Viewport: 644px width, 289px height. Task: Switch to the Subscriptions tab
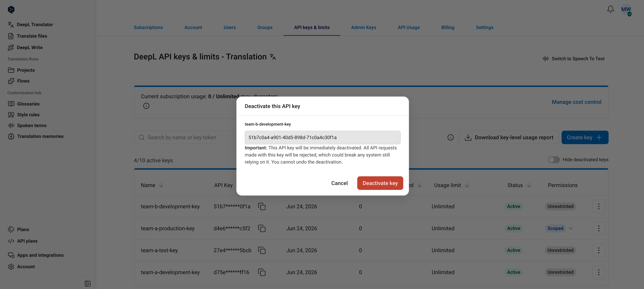pyautogui.click(x=148, y=28)
